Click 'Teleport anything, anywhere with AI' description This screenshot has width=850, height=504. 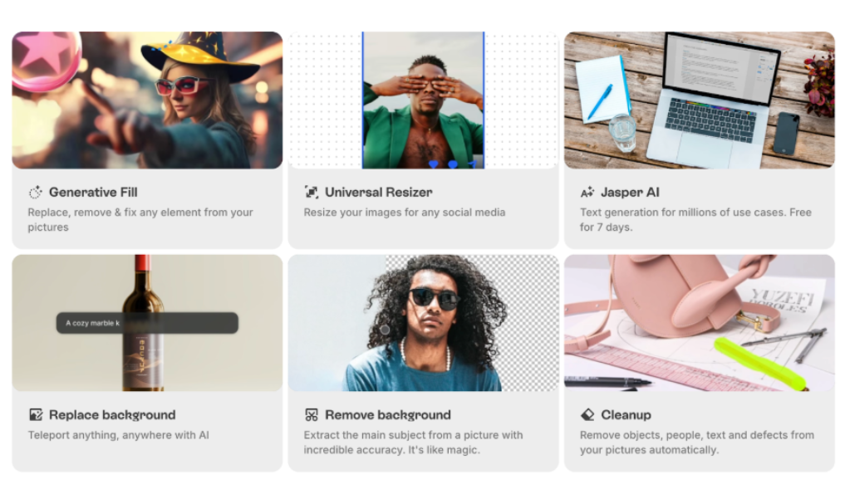118,435
